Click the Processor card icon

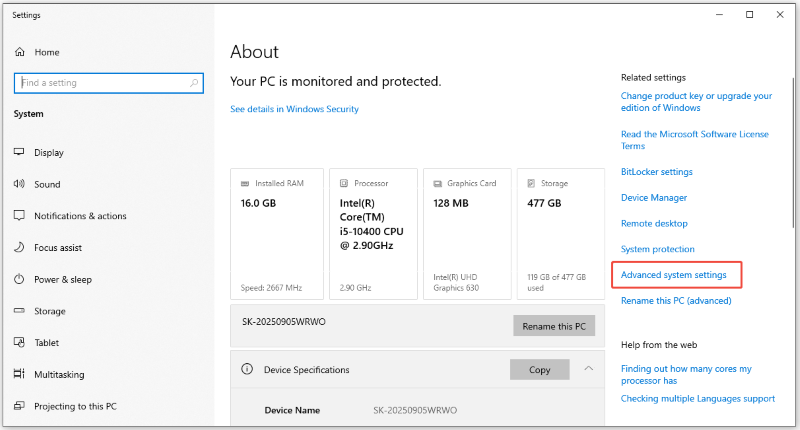click(344, 183)
